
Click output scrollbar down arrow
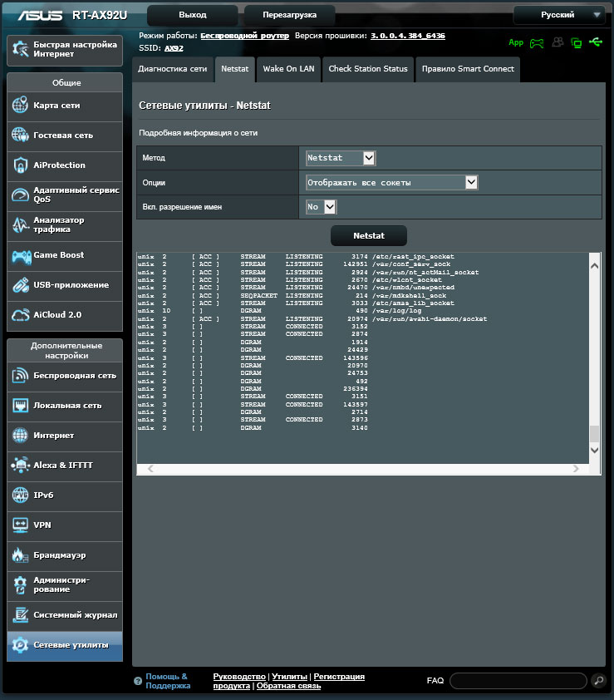pos(594,450)
